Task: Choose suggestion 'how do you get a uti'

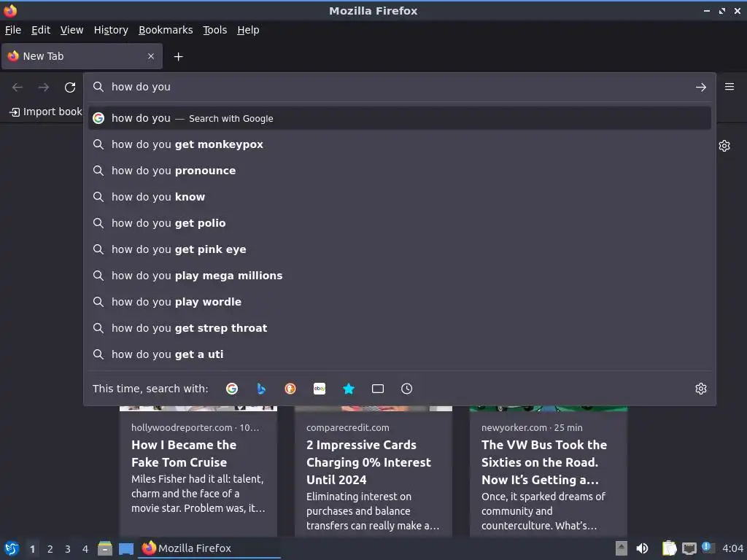Action: point(399,354)
